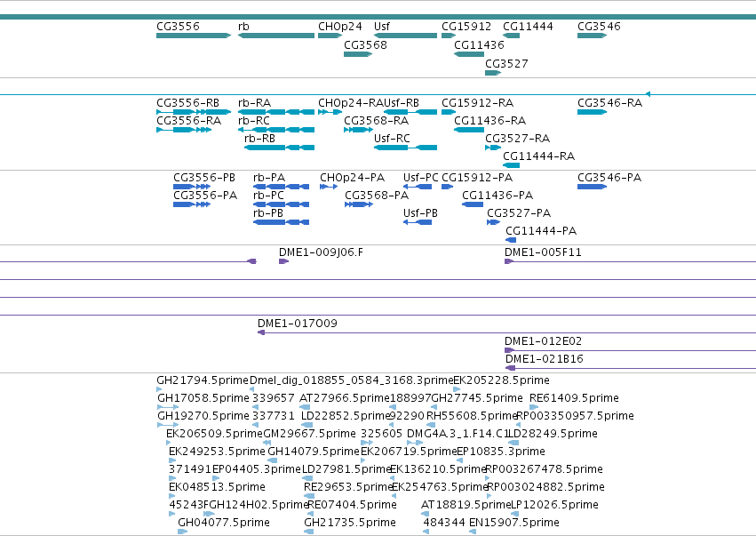The image size is (756, 536).
Task: Click the RE29653.5prime EST label
Action: (348, 487)
